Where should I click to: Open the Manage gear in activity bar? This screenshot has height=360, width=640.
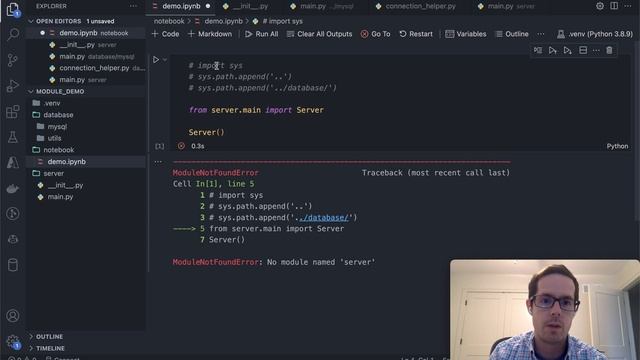(13, 342)
